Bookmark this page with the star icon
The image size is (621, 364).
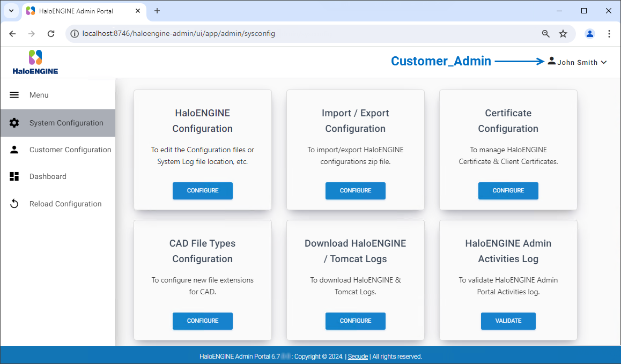563,34
